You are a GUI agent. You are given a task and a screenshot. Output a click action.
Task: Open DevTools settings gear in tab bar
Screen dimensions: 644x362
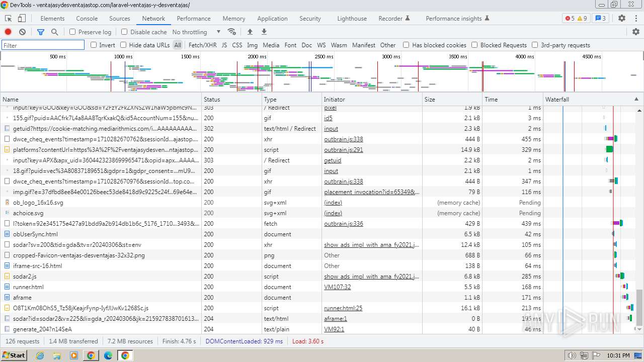622,19
